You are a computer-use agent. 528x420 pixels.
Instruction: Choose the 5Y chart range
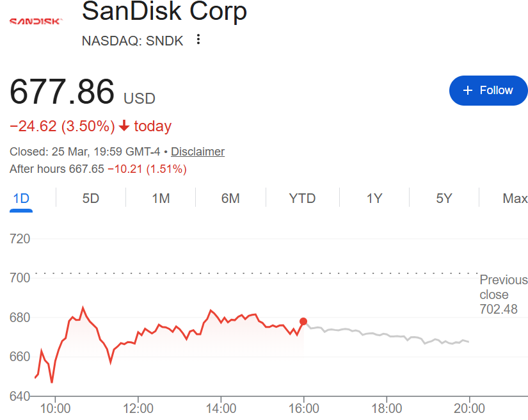pos(444,198)
